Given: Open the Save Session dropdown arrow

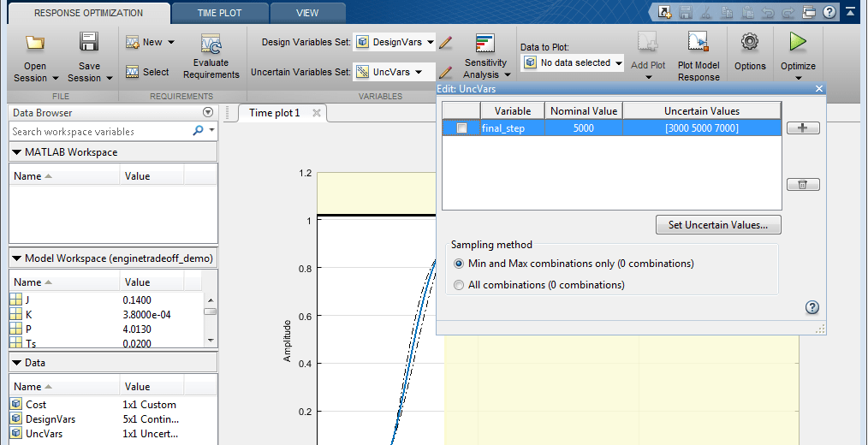Looking at the screenshot, I should (x=109, y=78).
